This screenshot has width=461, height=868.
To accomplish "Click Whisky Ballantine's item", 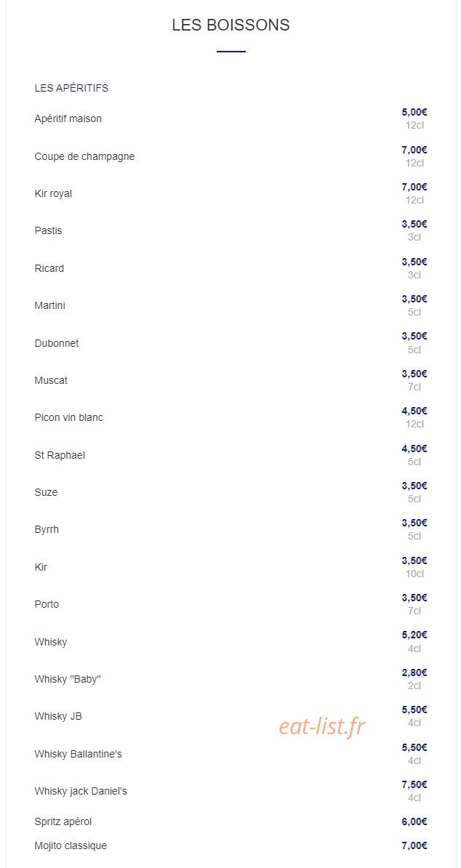I will [x=78, y=754].
